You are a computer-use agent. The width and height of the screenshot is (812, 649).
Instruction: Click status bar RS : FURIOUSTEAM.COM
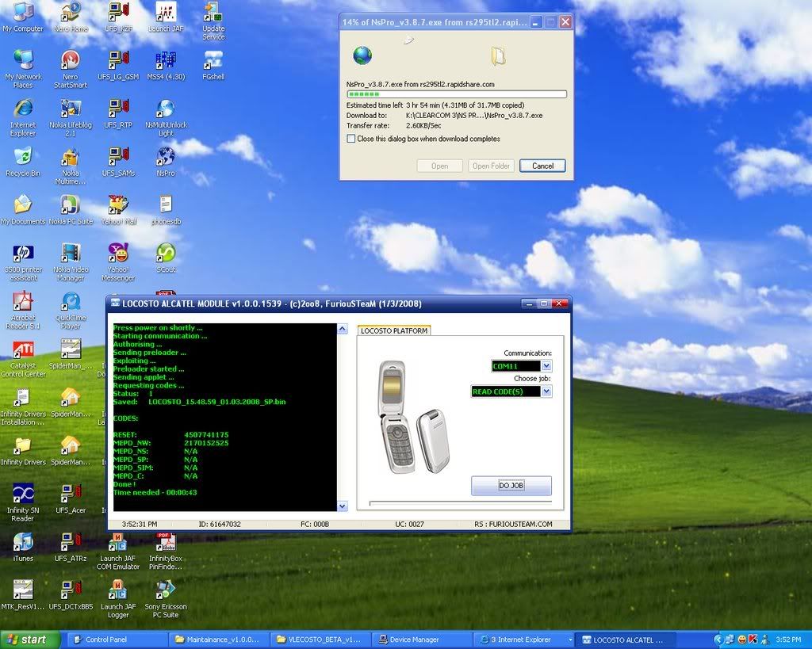pos(513,525)
